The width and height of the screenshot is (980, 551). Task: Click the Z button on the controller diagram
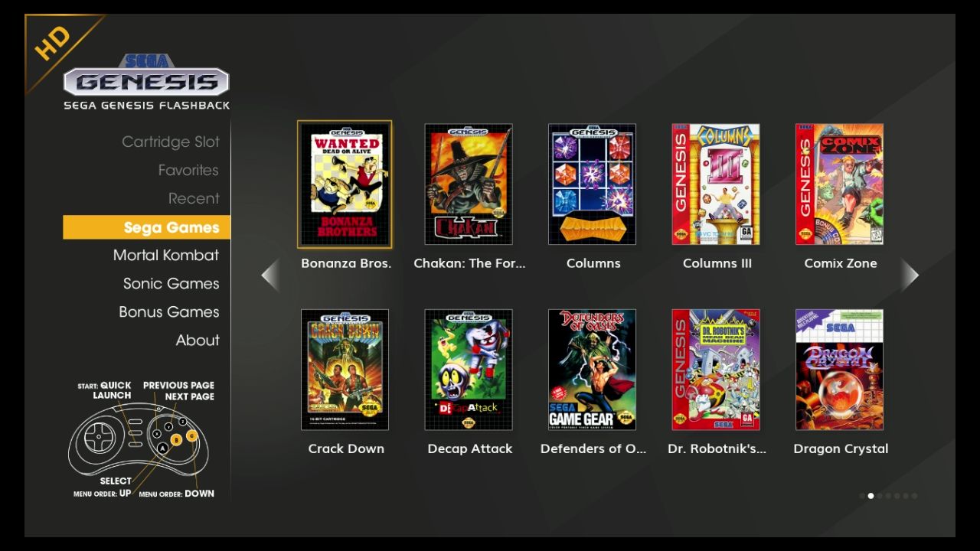pyautogui.click(x=183, y=422)
